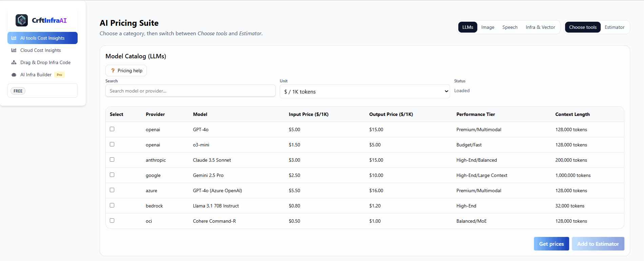
Task: Click the '$0.80' input price cell
Action: click(294, 206)
